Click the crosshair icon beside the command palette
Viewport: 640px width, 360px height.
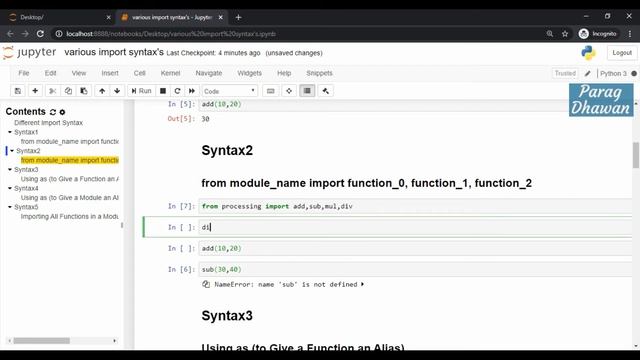click(x=289, y=91)
